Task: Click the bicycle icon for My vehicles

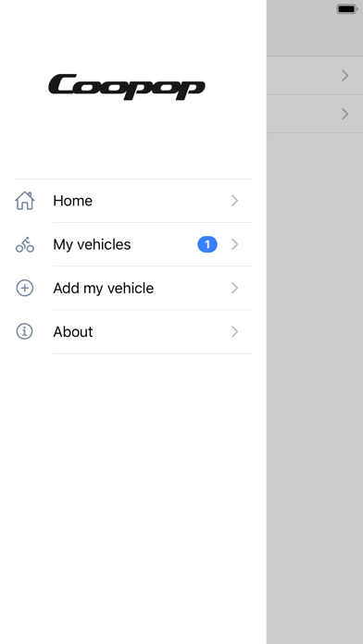Action: click(x=25, y=244)
